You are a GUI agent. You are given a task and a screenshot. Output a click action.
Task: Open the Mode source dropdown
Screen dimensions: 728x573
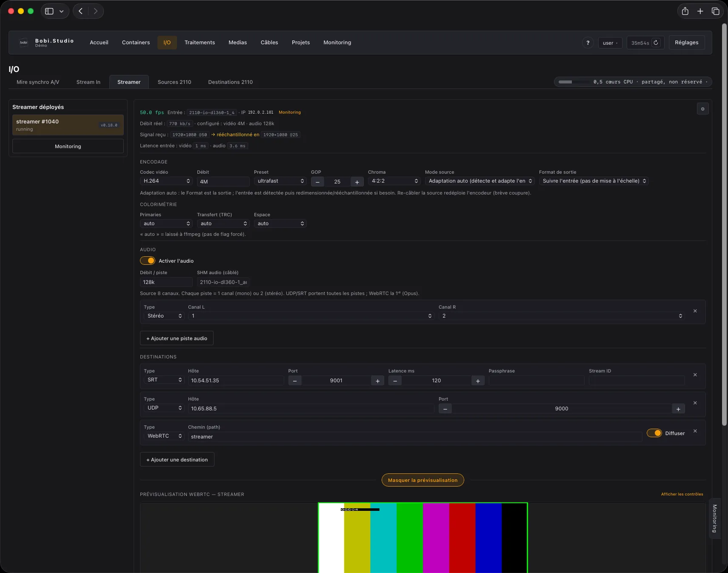(480, 181)
